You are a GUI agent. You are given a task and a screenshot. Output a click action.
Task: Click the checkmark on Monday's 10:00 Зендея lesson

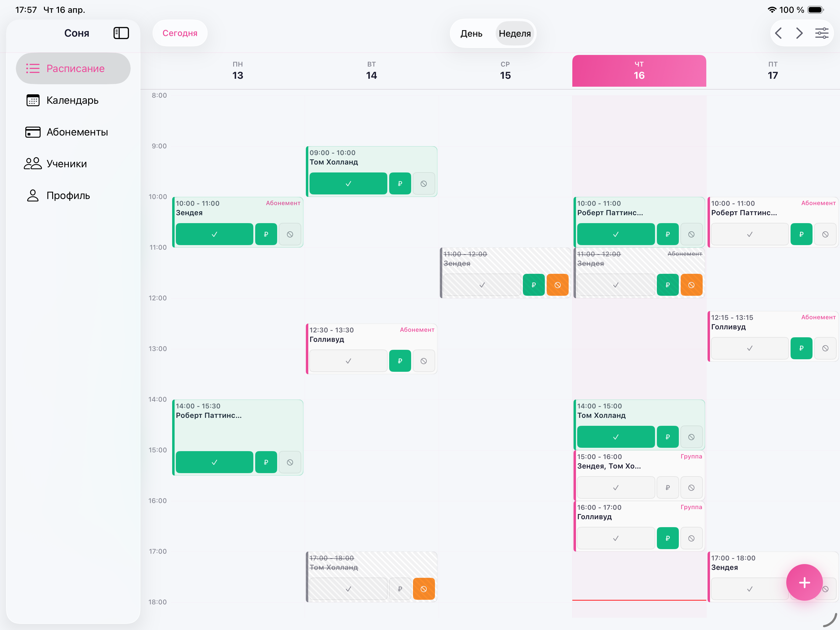click(x=214, y=234)
